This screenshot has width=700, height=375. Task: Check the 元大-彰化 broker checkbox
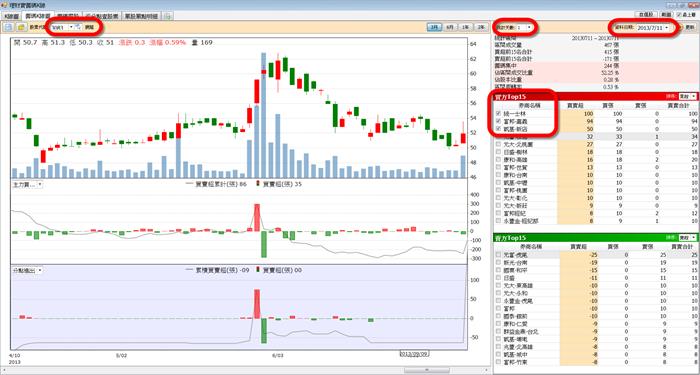point(498,198)
